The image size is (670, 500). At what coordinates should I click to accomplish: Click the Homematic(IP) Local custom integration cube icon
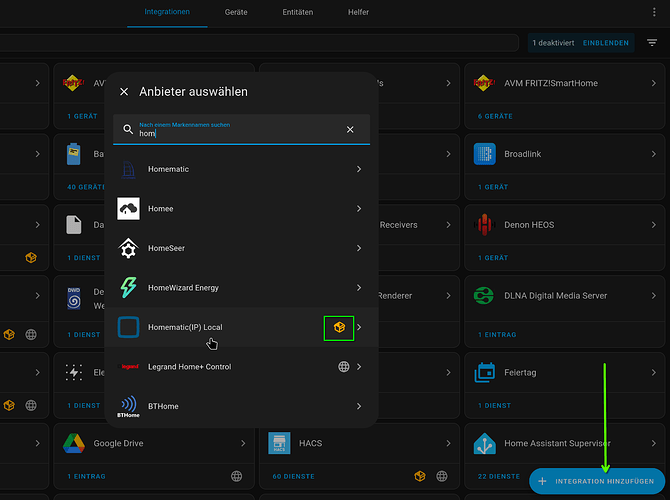click(x=339, y=327)
